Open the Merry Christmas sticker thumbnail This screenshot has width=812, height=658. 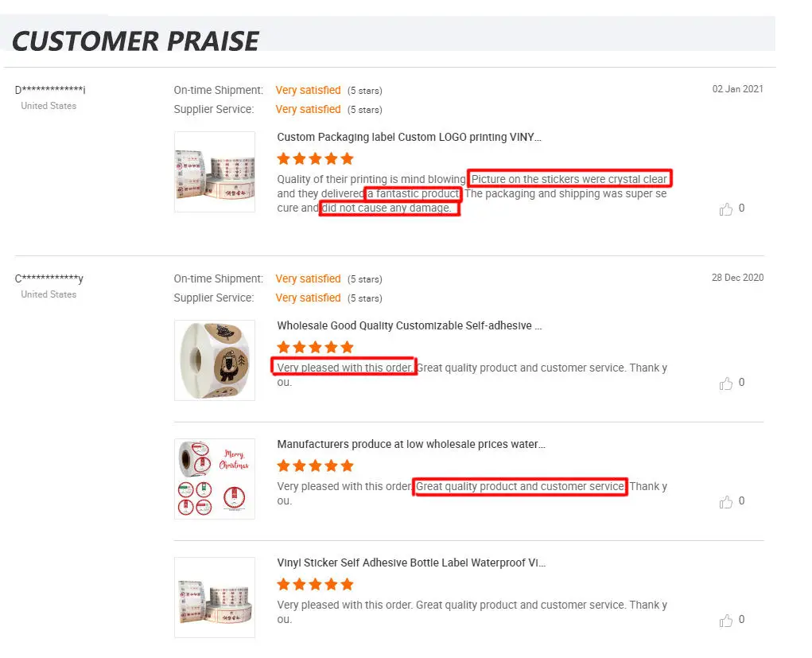(215, 478)
